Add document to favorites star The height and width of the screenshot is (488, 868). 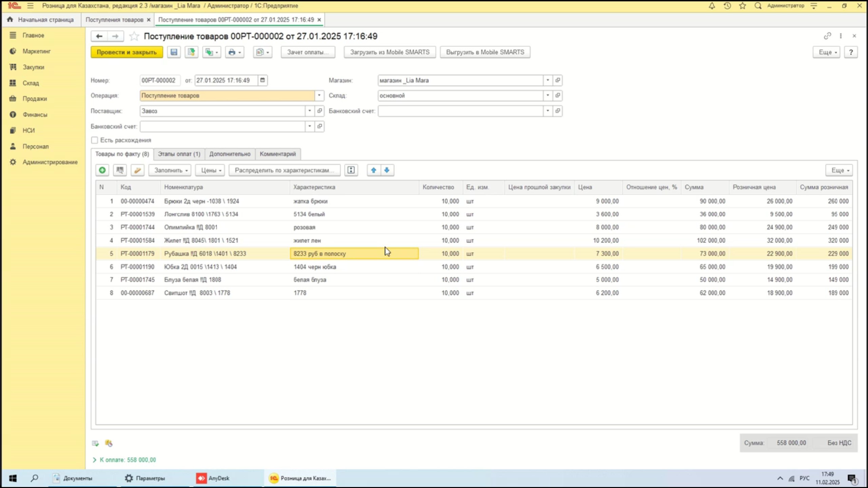[x=134, y=36]
